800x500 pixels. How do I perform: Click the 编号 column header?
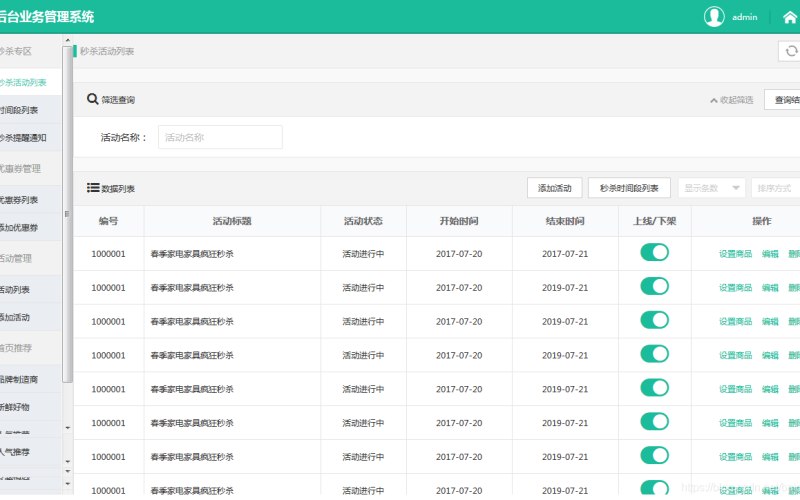point(108,221)
